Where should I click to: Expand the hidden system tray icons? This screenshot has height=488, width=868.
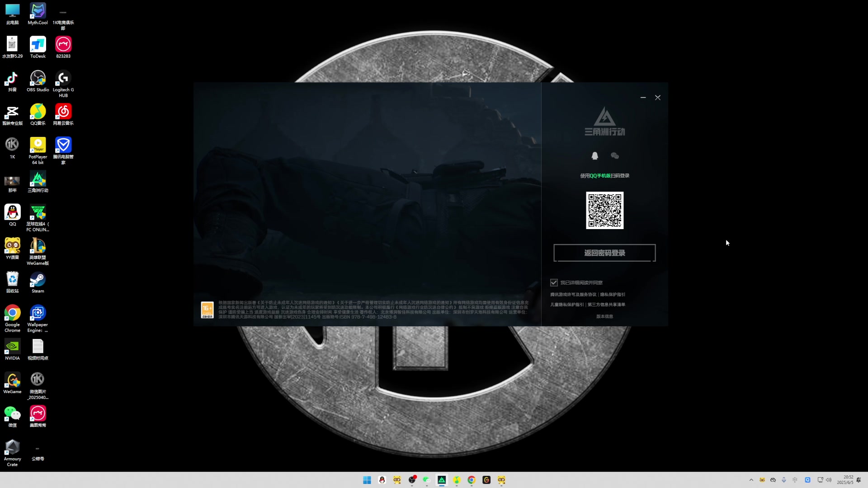(751, 480)
